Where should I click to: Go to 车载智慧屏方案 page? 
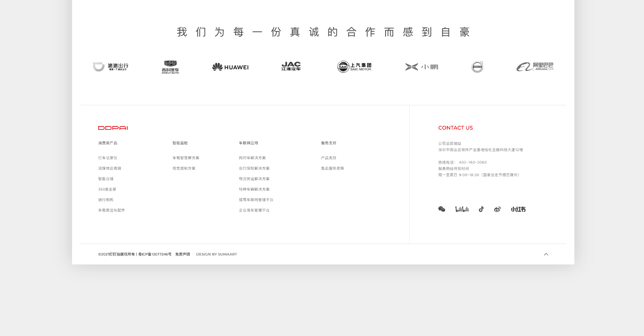tap(186, 158)
